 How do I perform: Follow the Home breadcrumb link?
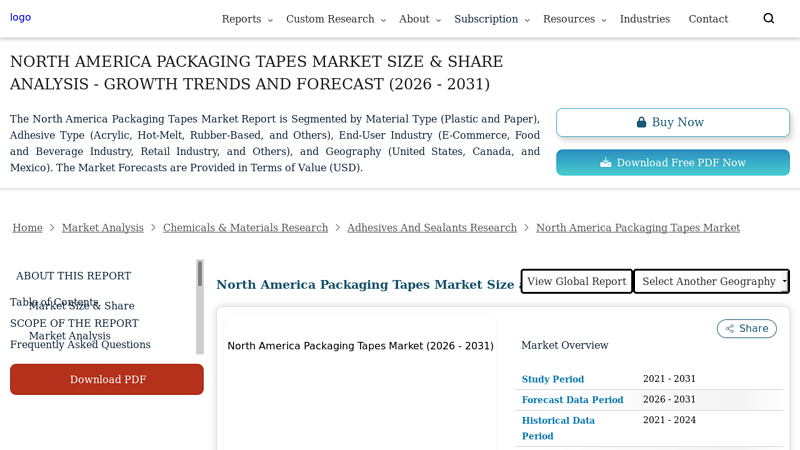[x=28, y=228]
